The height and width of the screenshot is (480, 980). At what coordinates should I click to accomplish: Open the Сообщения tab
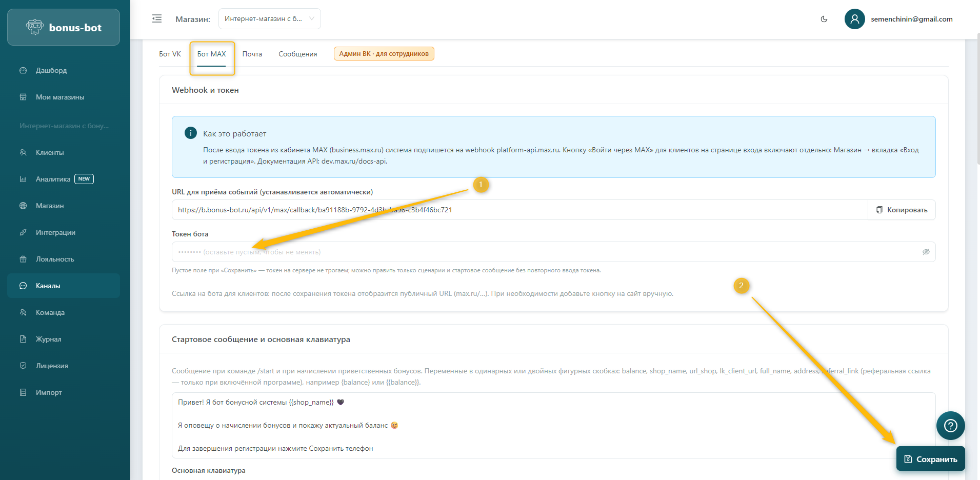[x=297, y=54]
